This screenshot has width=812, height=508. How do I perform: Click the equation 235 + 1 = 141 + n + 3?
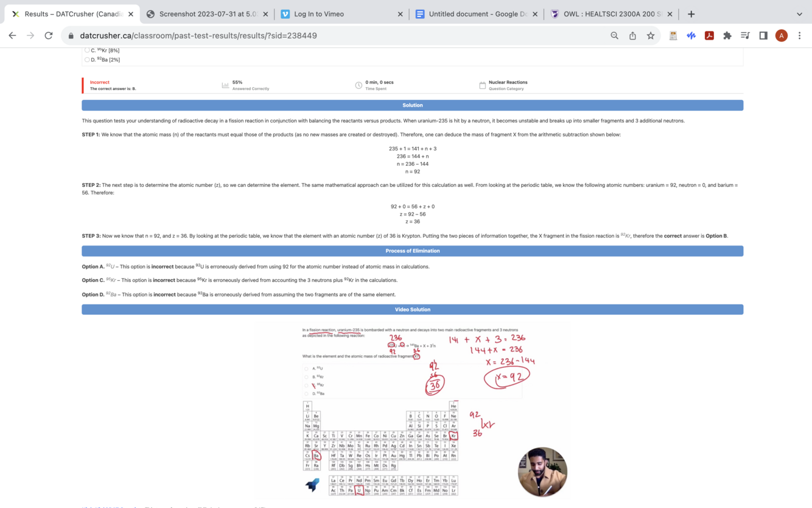[412, 149]
